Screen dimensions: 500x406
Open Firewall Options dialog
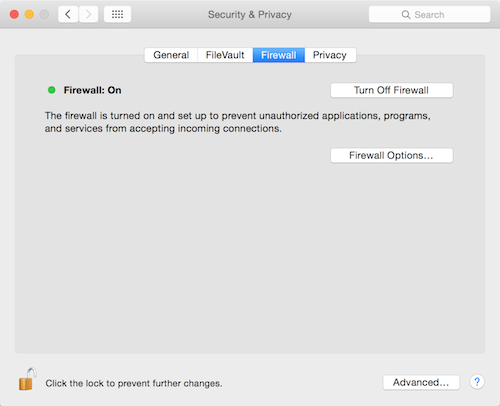392,155
